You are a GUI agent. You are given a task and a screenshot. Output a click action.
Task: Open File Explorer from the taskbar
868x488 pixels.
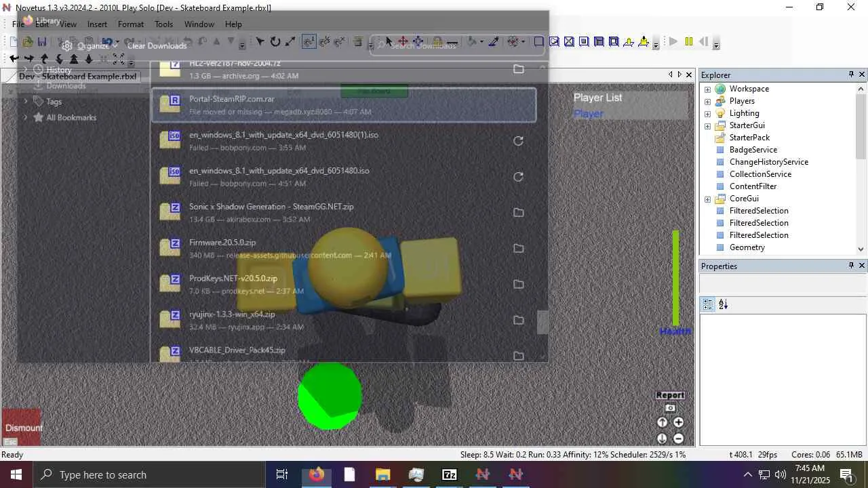point(382,474)
